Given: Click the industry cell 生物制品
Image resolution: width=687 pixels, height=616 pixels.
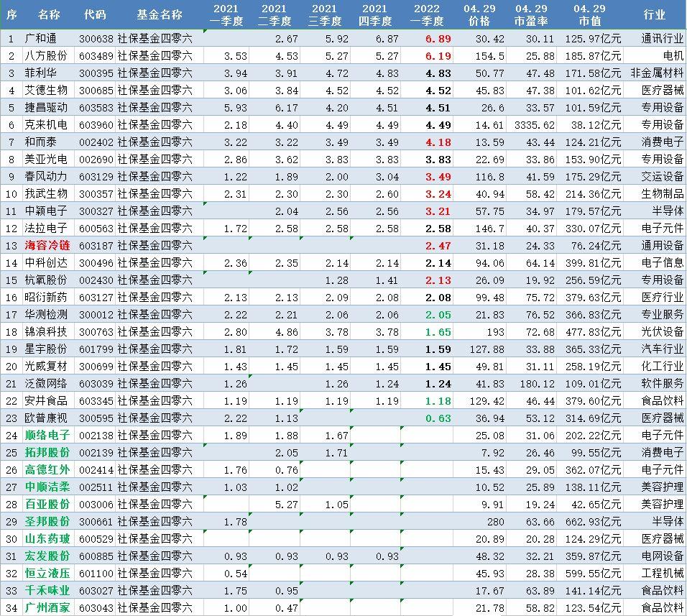Looking at the screenshot, I should coord(663,193).
